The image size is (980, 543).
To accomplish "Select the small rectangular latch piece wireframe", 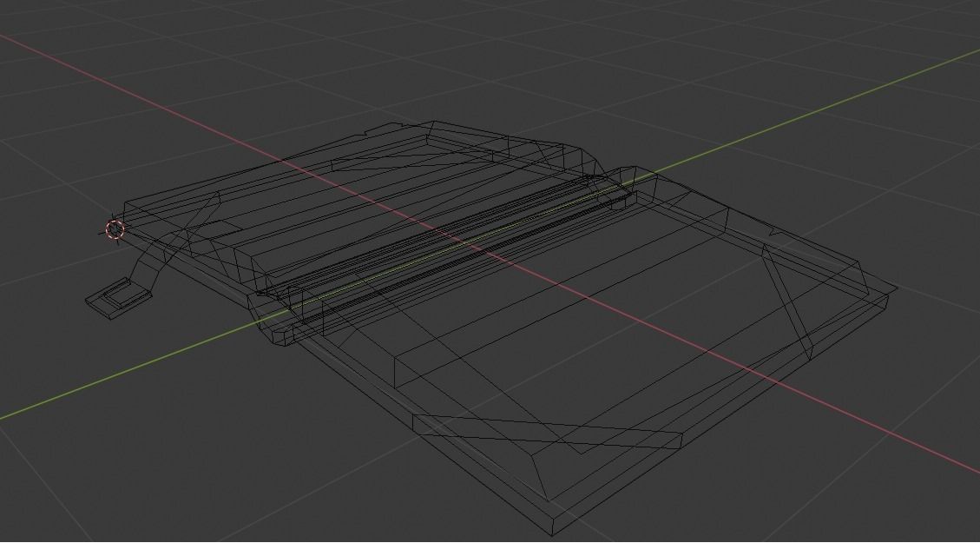I will 118,298.
